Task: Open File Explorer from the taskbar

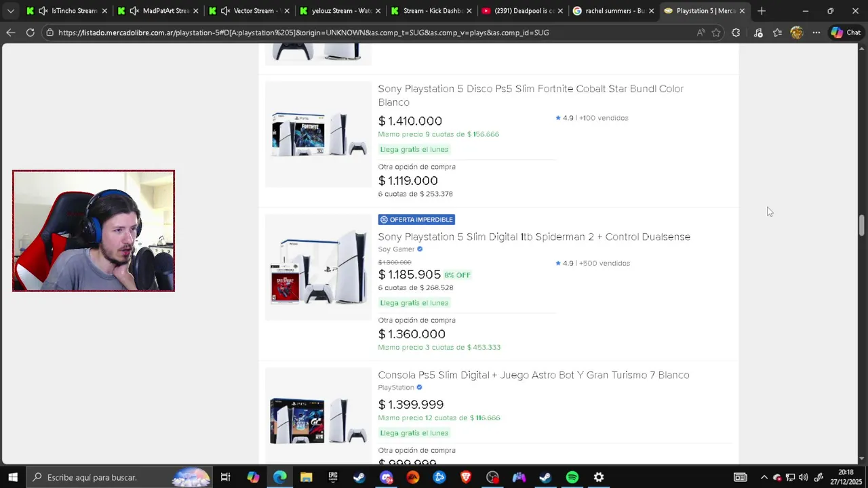Action: point(306,477)
